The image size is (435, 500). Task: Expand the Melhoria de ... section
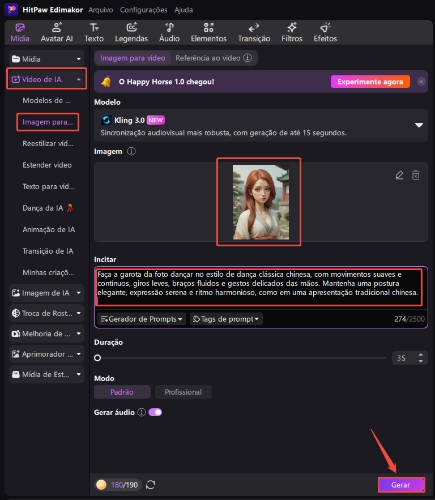(46, 334)
